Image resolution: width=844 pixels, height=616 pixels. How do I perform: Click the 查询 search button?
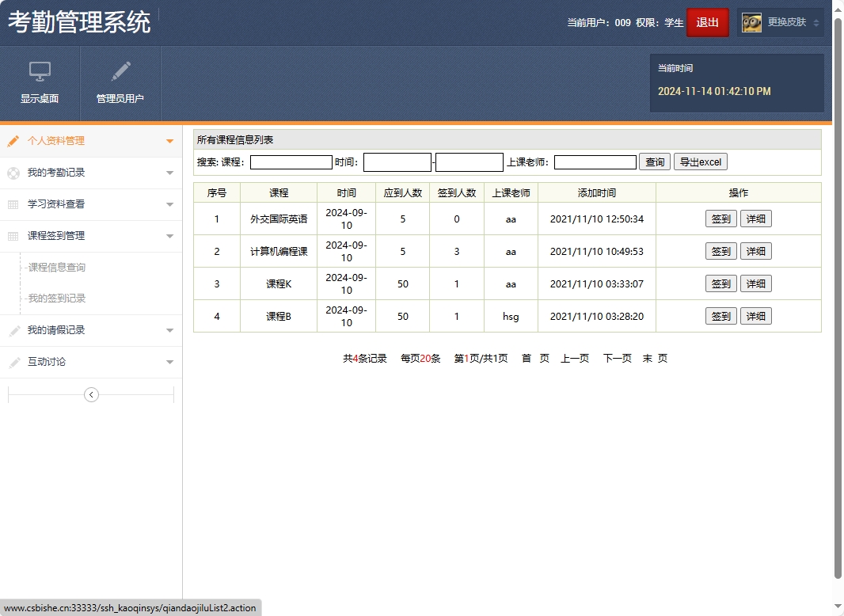(654, 162)
